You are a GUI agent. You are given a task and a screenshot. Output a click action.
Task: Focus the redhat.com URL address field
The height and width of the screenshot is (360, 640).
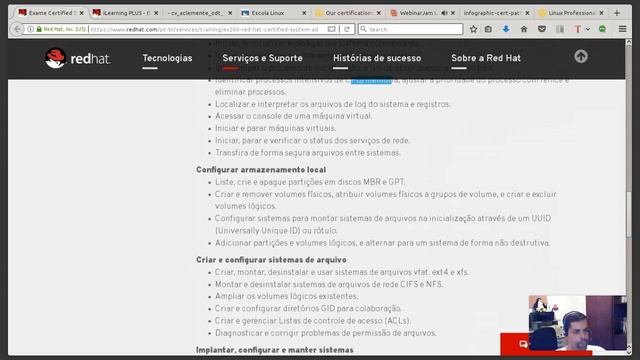click(204, 29)
